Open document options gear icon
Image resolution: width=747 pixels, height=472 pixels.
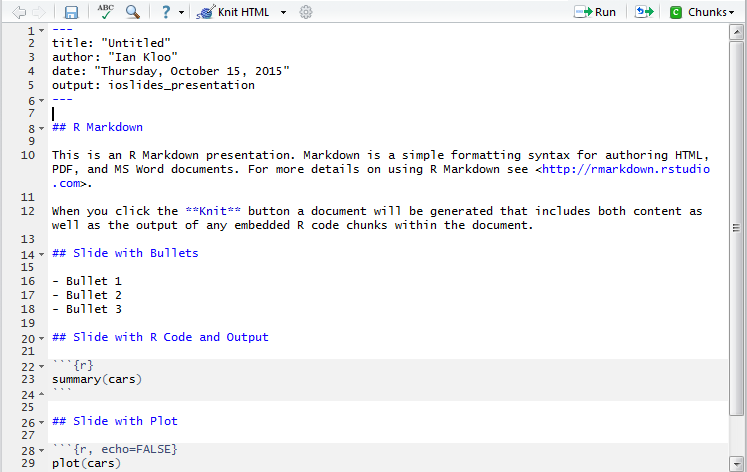point(306,12)
